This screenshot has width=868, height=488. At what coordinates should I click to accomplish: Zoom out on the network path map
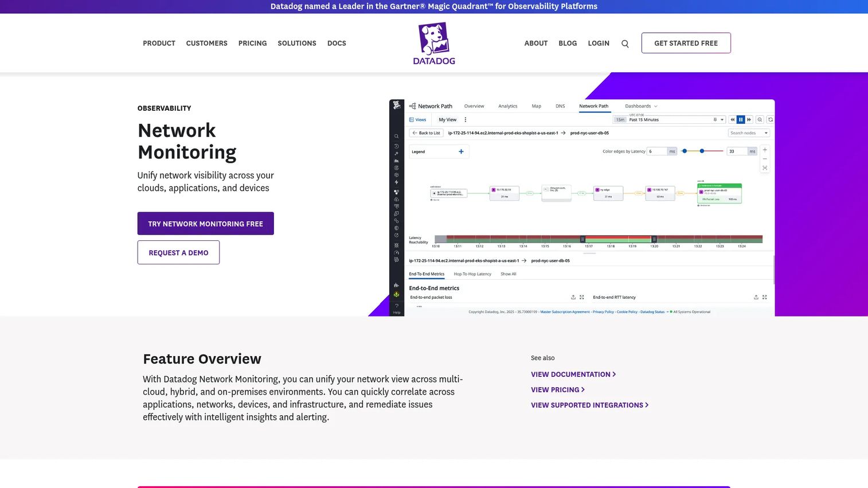[x=765, y=159]
